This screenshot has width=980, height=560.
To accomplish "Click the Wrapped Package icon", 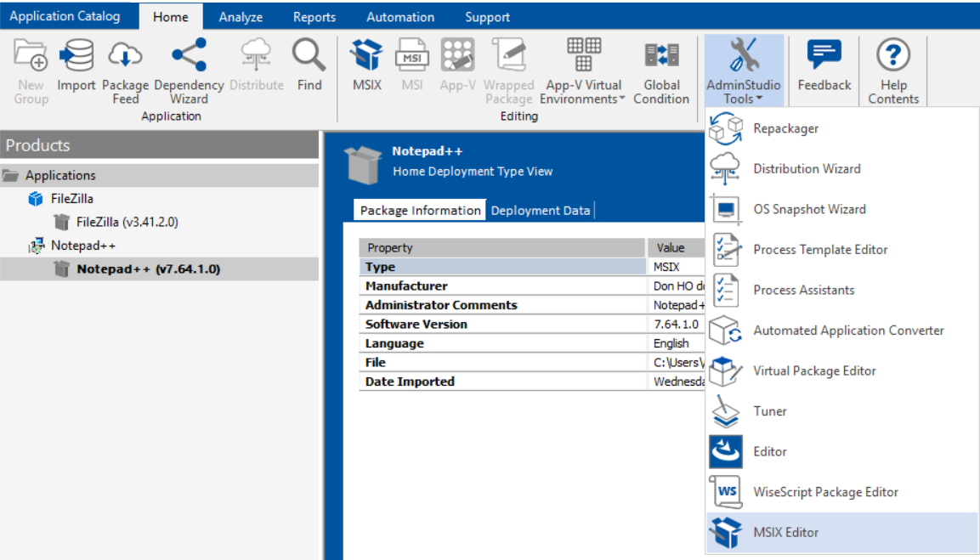I will [509, 55].
